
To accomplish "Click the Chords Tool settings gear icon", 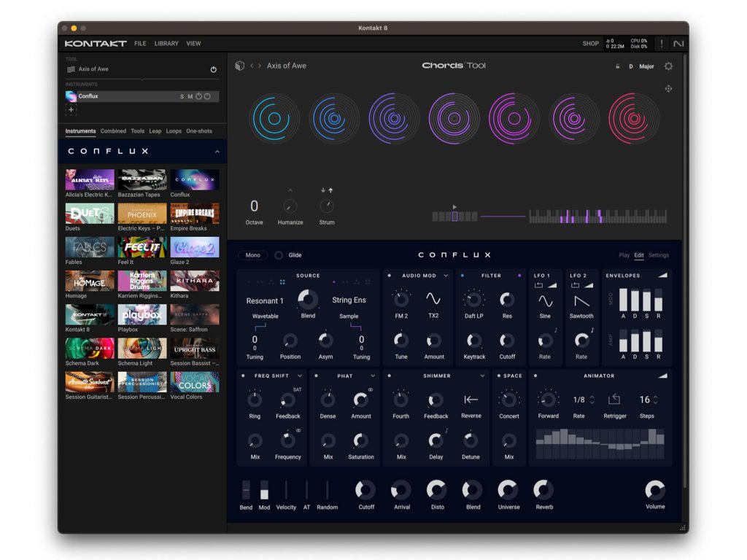I will (x=668, y=66).
